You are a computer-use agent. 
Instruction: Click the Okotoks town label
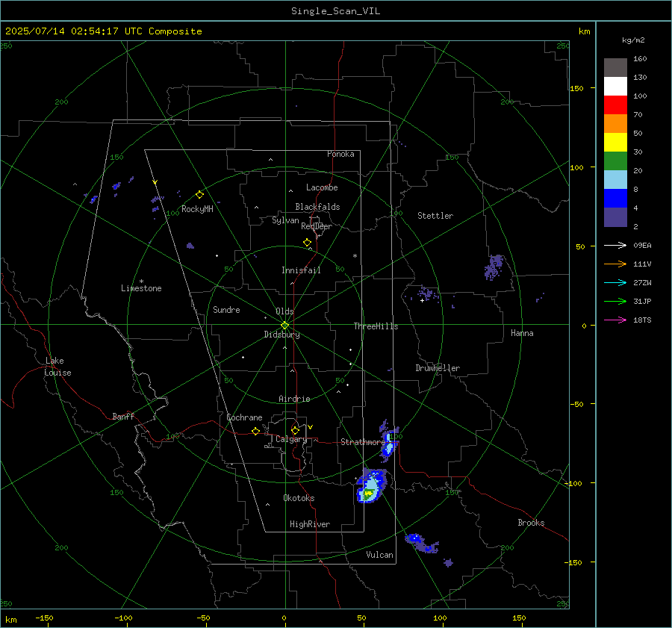pos(299,498)
